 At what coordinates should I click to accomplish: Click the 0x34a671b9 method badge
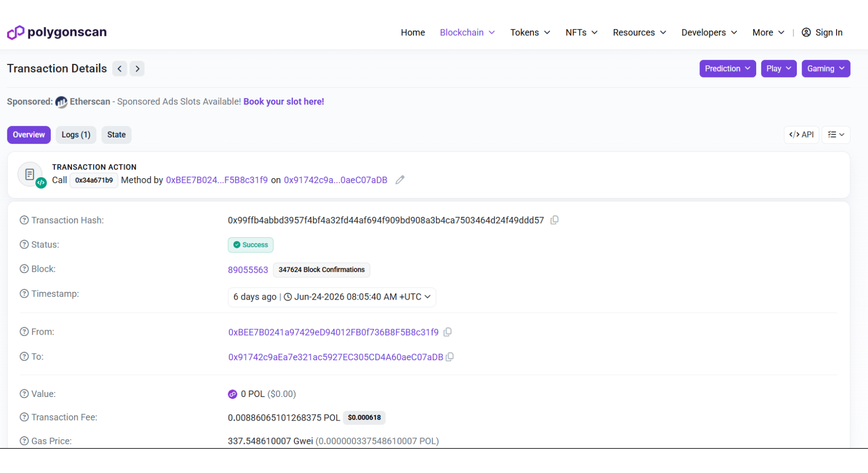(94, 180)
